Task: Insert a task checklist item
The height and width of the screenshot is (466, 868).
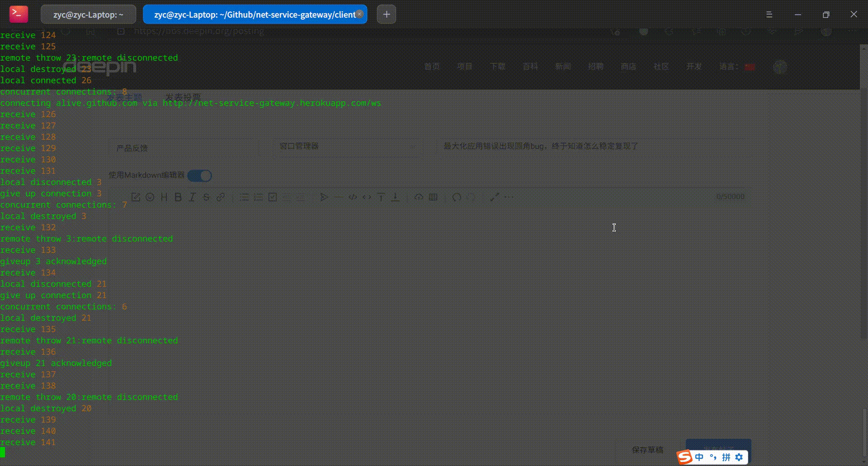Action: [x=272, y=197]
